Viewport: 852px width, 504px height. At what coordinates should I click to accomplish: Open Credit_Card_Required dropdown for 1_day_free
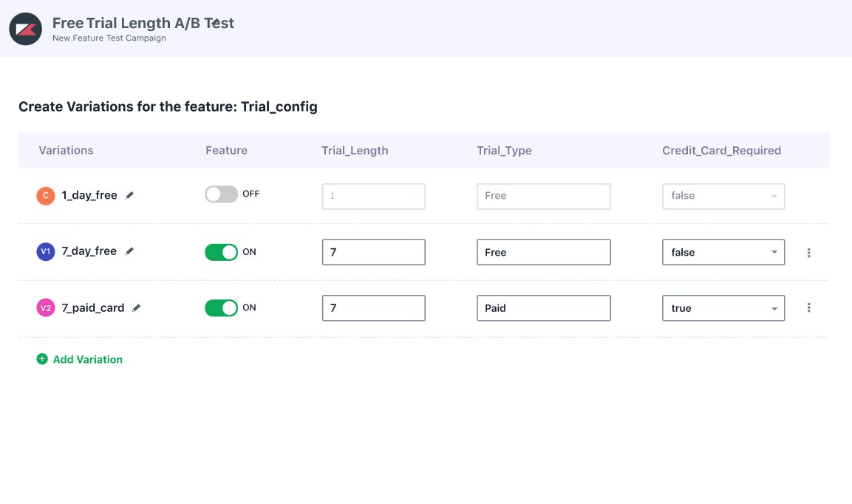coord(723,197)
